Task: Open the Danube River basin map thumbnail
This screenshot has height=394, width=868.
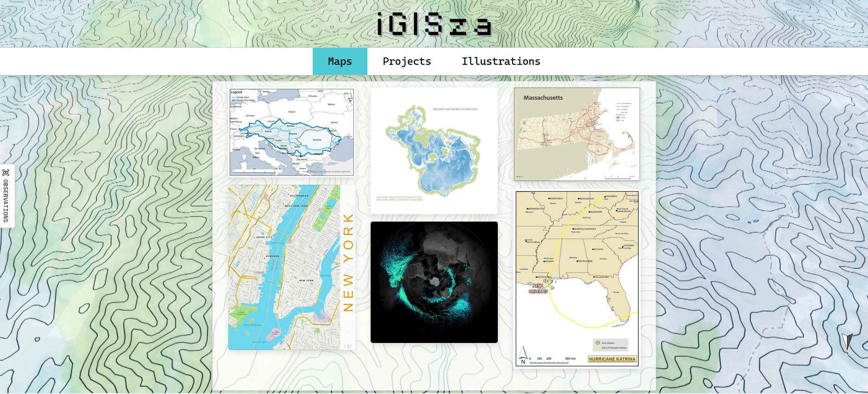Action: pyautogui.click(x=292, y=132)
